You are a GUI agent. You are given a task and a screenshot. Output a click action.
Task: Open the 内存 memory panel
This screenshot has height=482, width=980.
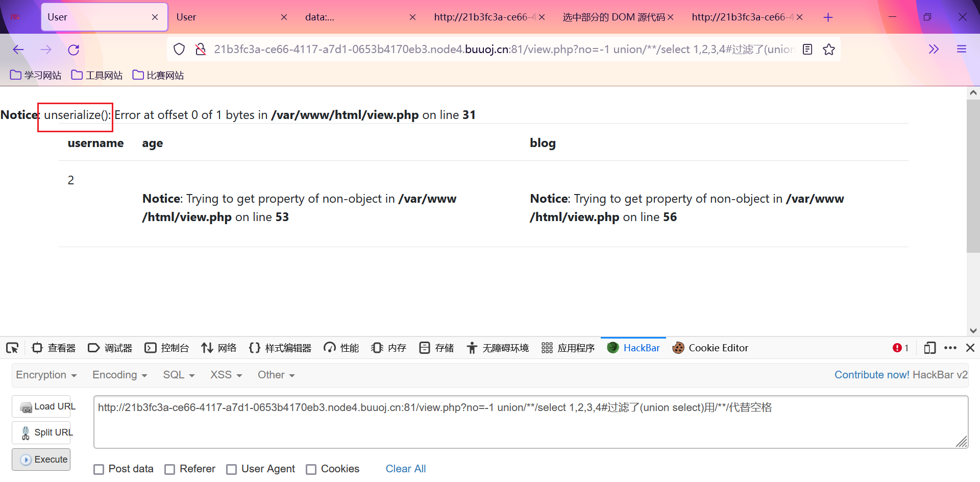click(x=388, y=348)
